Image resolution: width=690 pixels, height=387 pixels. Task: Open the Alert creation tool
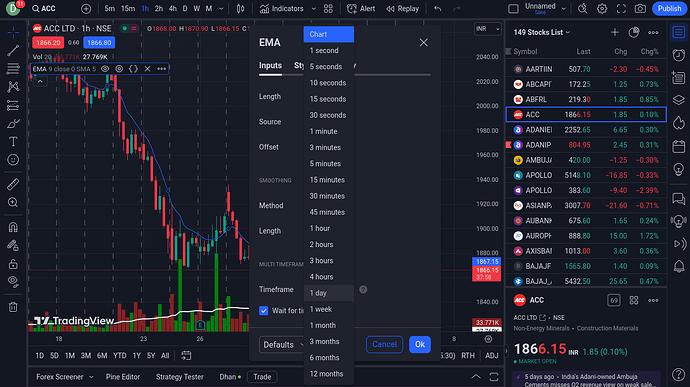tap(361, 8)
